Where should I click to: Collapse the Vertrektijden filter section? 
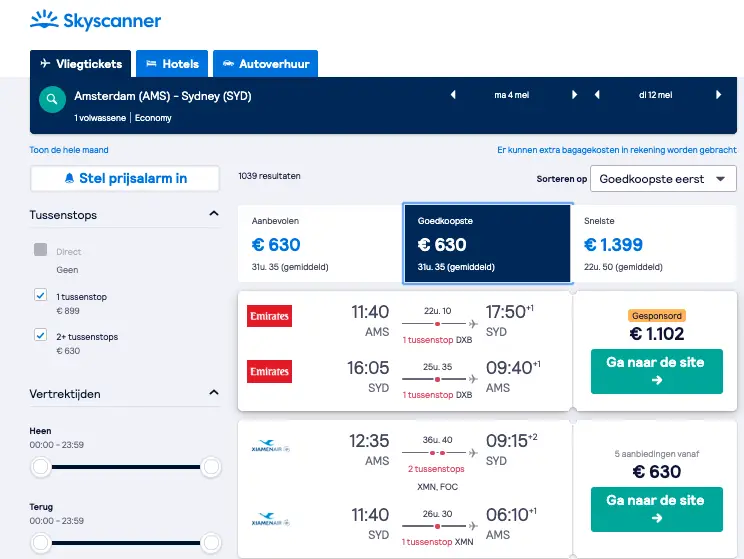point(214,392)
